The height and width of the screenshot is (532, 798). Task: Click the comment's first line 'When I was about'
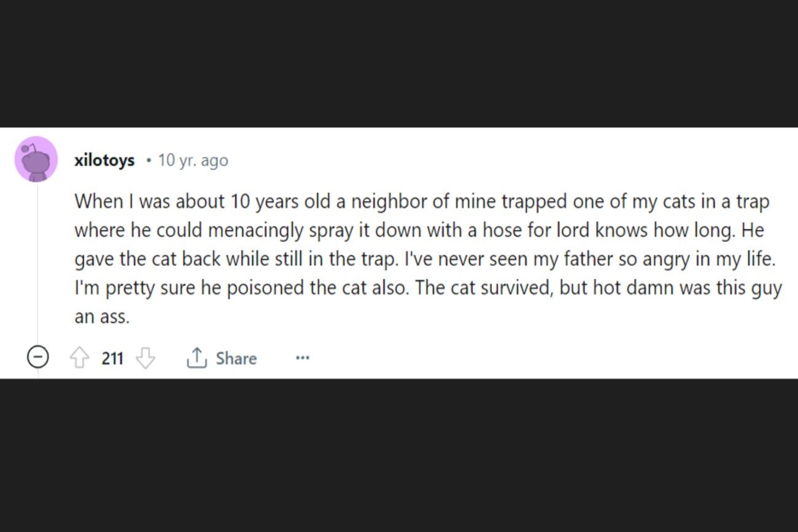click(150, 201)
